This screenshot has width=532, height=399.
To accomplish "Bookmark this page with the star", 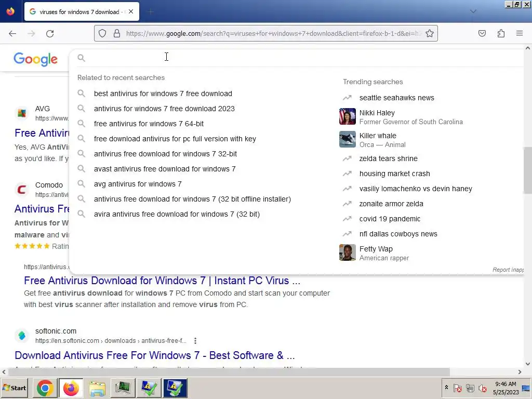I will pyautogui.click(x=430, y=33).
